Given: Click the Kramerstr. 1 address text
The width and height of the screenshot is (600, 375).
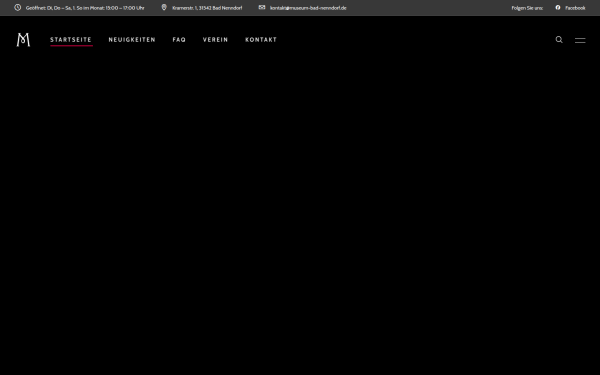Looking at the screenshot, I should 207,8.
